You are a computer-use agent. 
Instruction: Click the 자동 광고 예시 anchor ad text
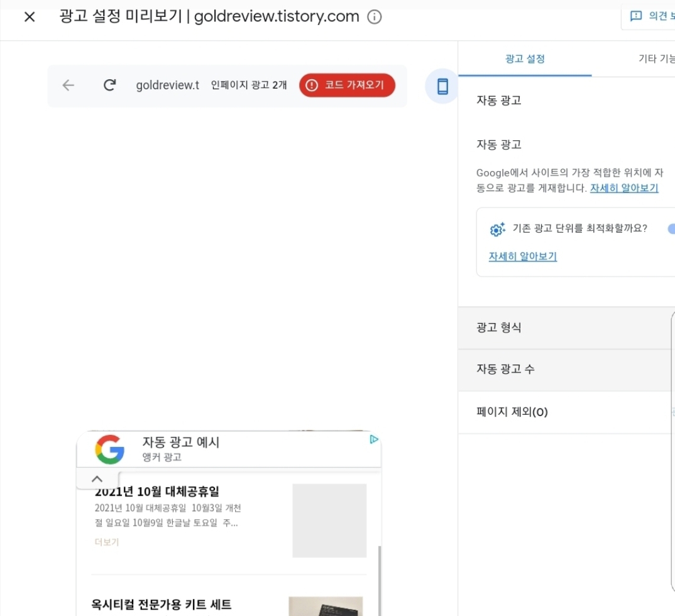181,442
